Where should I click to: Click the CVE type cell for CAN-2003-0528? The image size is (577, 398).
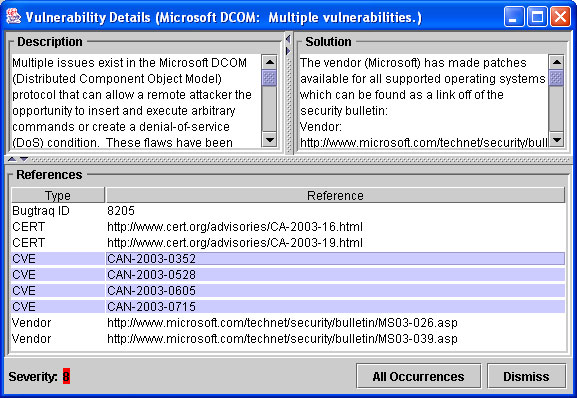(x=58, y=275)
